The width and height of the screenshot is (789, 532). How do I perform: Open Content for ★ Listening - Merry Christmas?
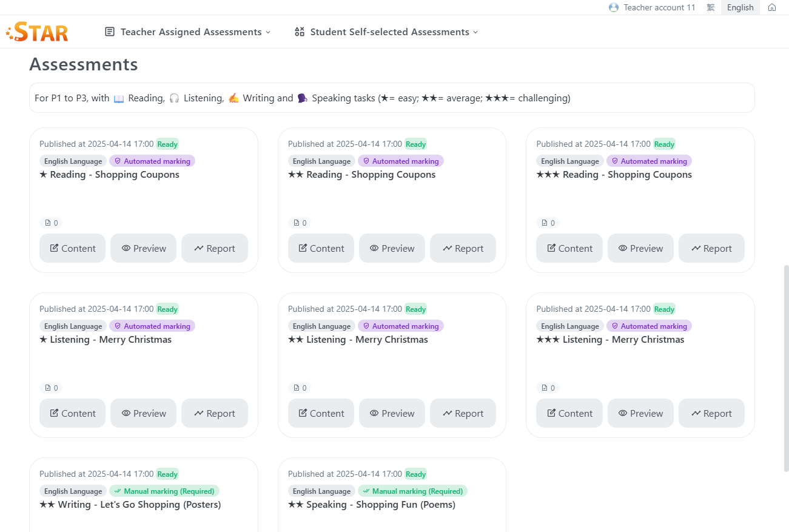(72, 413)
